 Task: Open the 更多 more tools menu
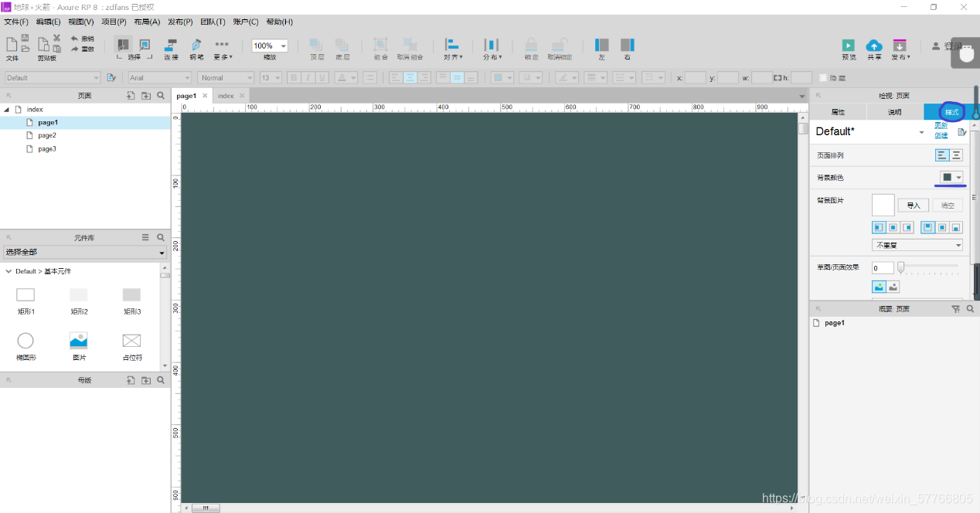click(x=223, y=48)
